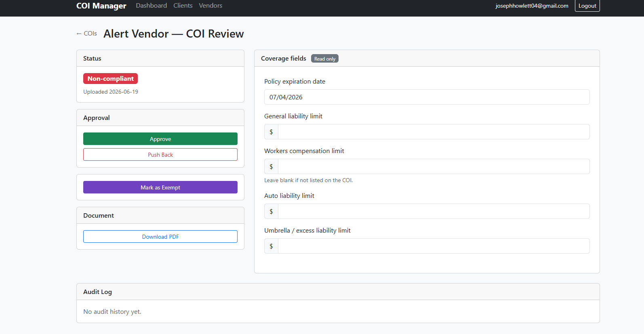Click the Read only badge
Image resolution: width=644 pixels, height=334 pixels.
click(325, 59)
